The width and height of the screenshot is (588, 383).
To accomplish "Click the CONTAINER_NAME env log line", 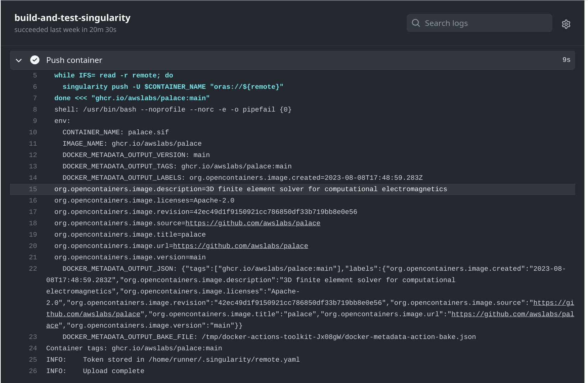I will coord(115,132).
